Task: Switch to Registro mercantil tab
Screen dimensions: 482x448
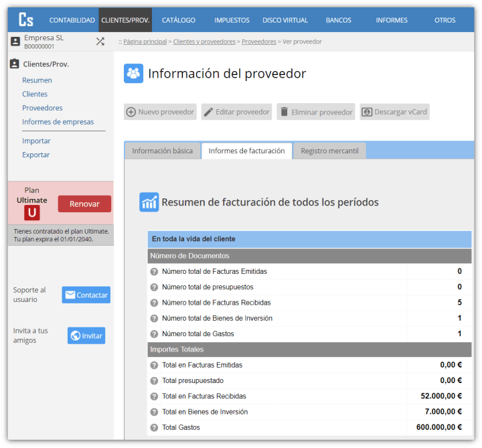Action: pos(329,151)
